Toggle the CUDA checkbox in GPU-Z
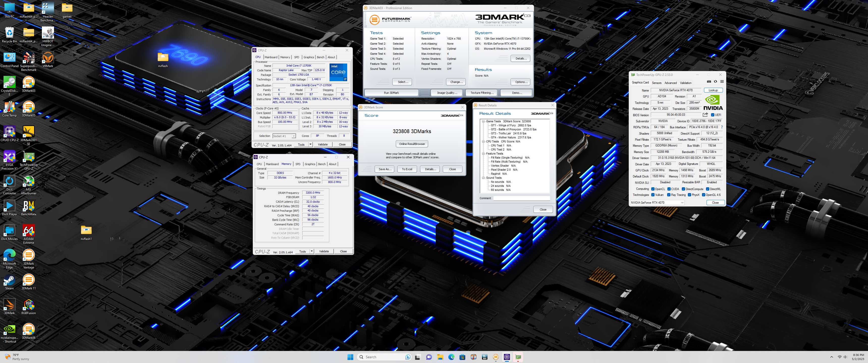This screenshot has width=868, height=363. click(669, 189)
